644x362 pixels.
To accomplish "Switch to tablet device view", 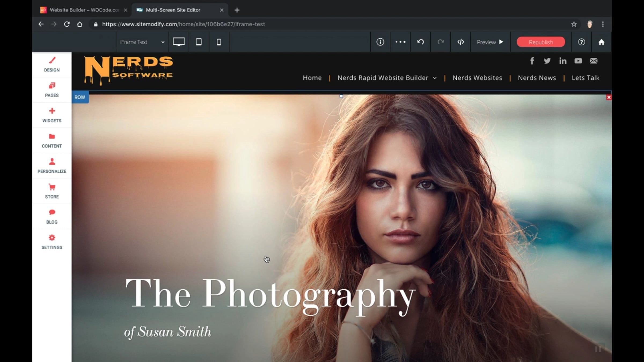I will click(x=199, y=42).
